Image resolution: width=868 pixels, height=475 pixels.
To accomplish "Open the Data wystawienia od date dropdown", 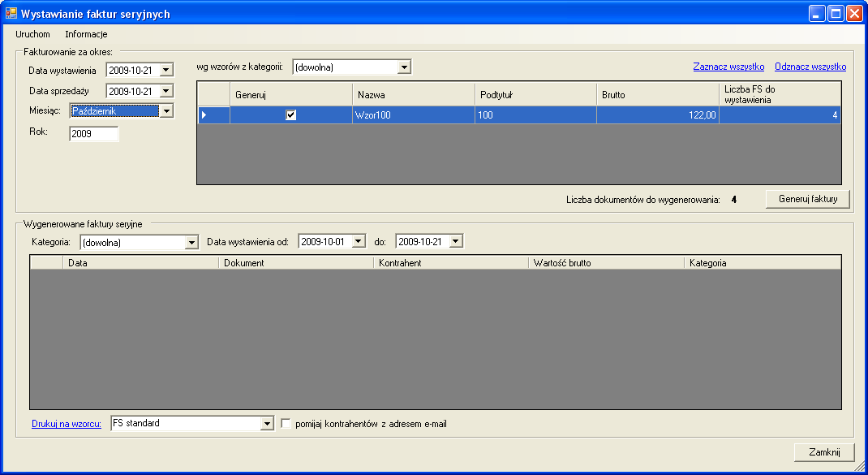I will click(359, 242).
